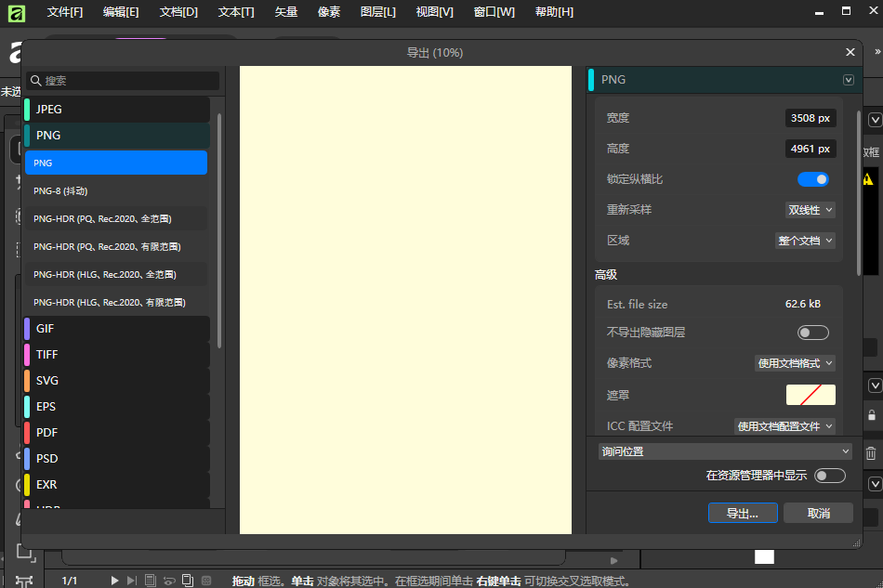Screen dimensions: 883x588
Task: Select PNG-HDR (HLG、Rec.2020、有限范围) preset
Action: (x=116, y=302)
